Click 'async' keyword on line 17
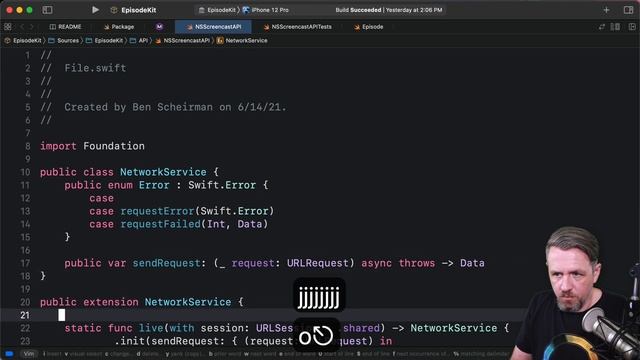Screen dimensions: 640x360 pyautogui.click(x=376, y=263)
